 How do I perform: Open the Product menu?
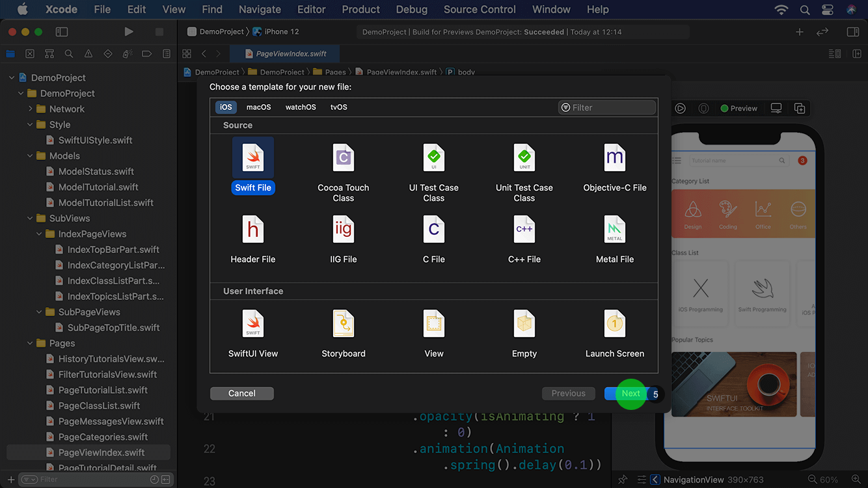click(360, 9)
